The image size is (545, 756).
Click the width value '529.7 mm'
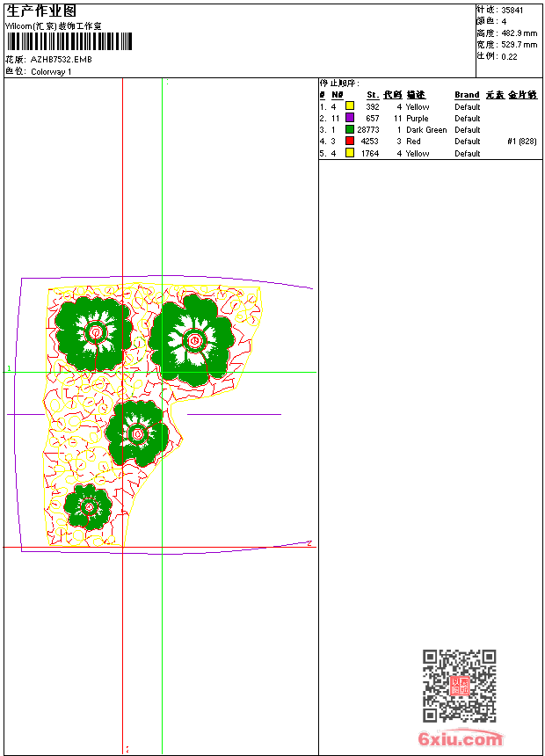(519, 45)
